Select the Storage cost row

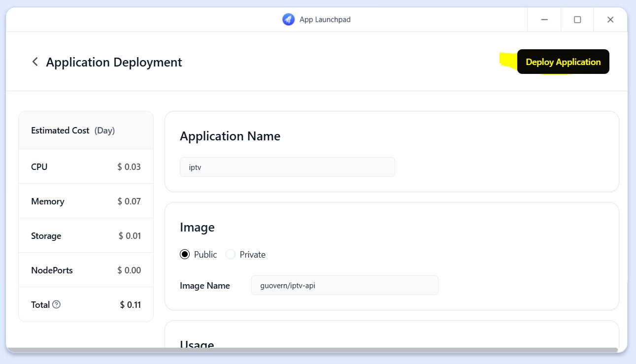[x=86, y=236]
